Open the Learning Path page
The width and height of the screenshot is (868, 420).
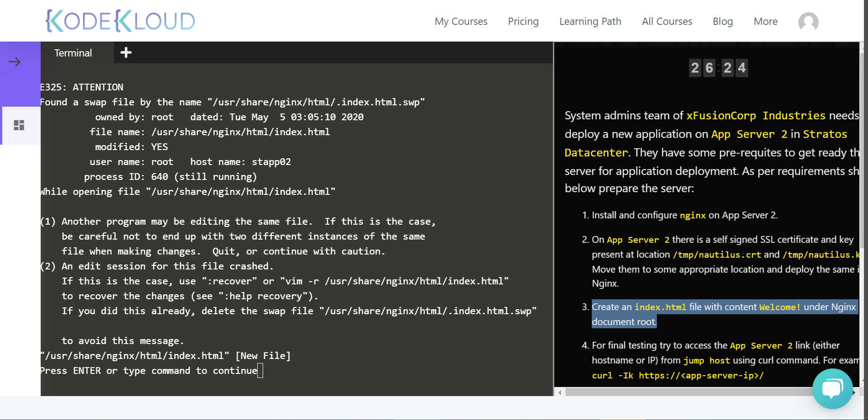click(x=590, y=21)
